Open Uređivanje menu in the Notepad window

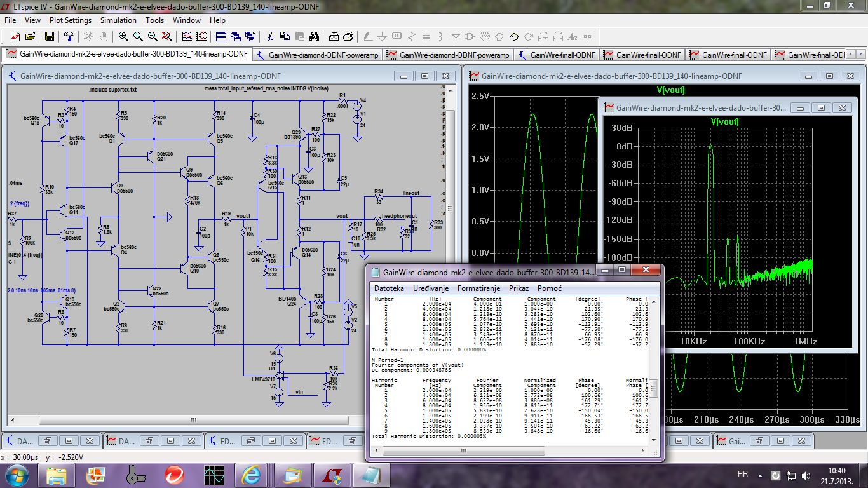(431, 288)
